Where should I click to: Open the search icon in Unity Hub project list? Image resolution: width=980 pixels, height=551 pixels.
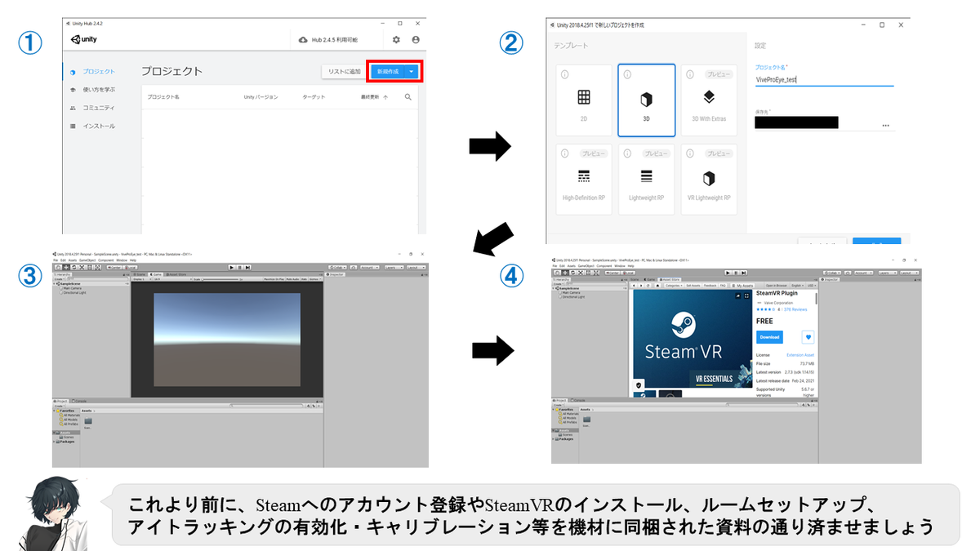[408, 96]
